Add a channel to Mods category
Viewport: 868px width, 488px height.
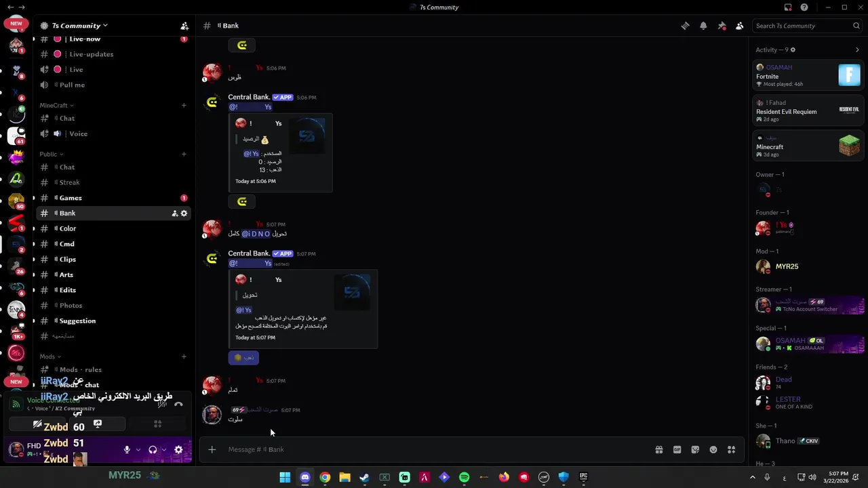click(184, 357)
